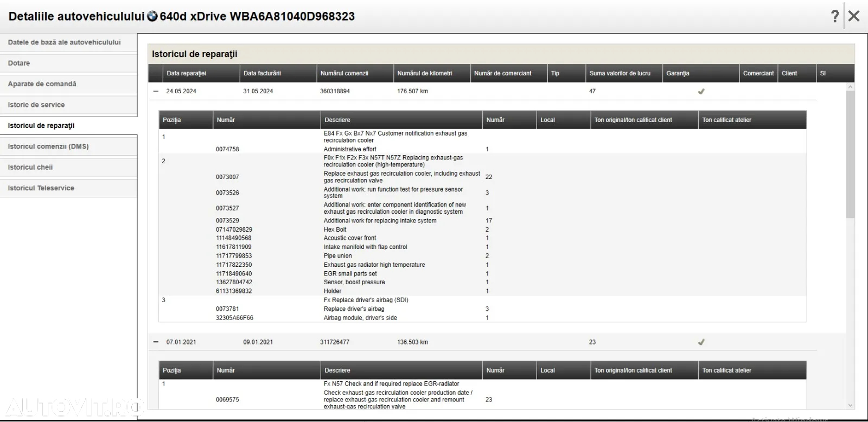Select EGR small parts set row

coord(482,274)
